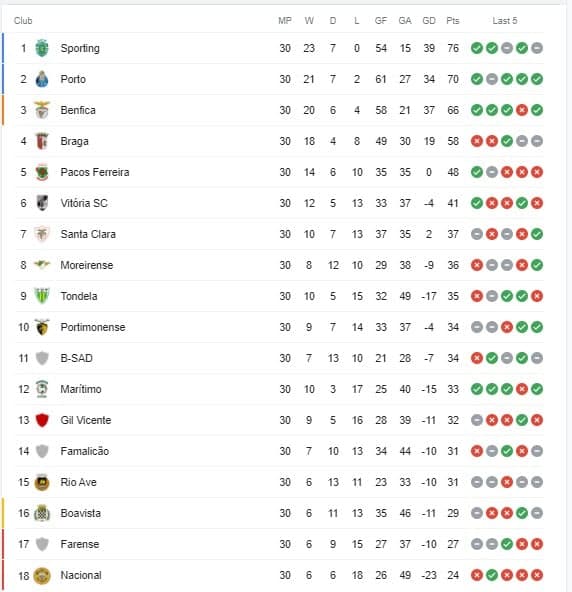Click the Nacional gold crest
Screen dimensions: 572x592
[x=42, y=575]
